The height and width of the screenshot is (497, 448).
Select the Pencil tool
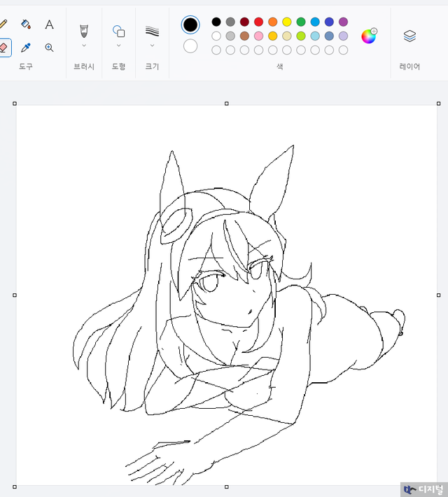(x=3, y=24)
